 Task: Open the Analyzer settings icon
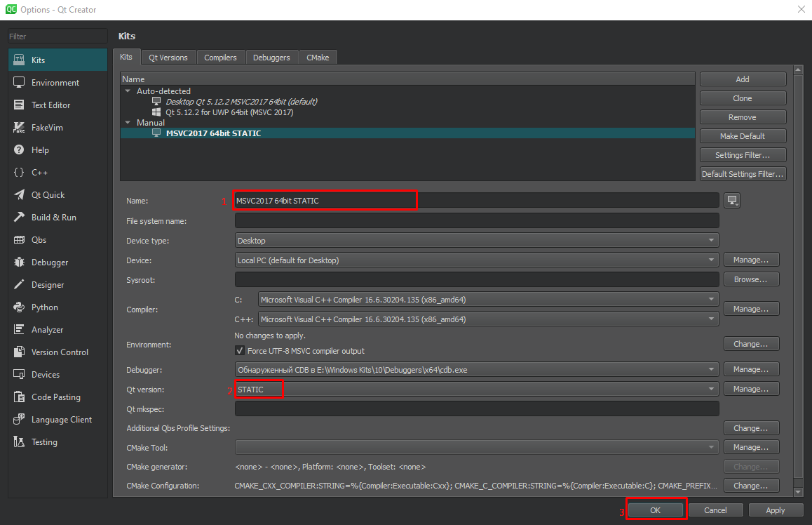19,330
